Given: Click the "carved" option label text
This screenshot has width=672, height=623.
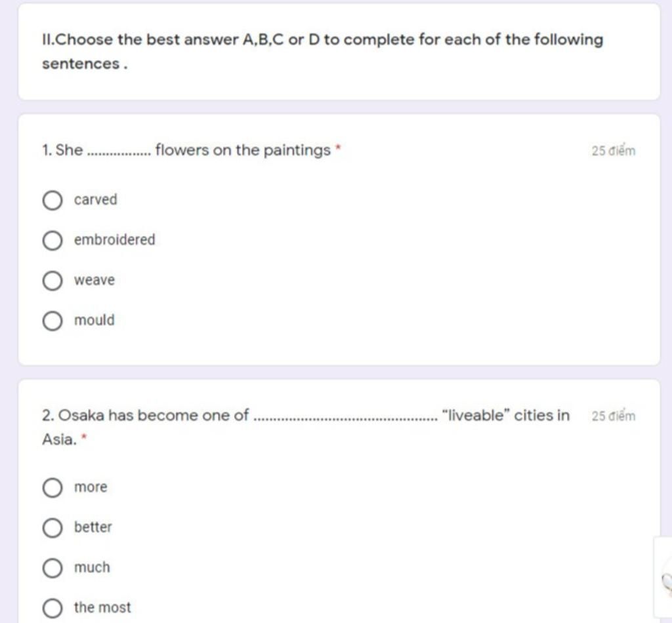Looking at the screenshot, I should pyautogui.click(x=95, y=199).
